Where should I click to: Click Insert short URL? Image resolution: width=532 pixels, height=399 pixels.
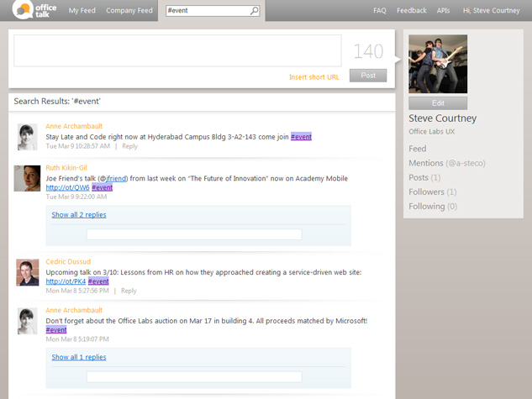(x=313, y=77)
